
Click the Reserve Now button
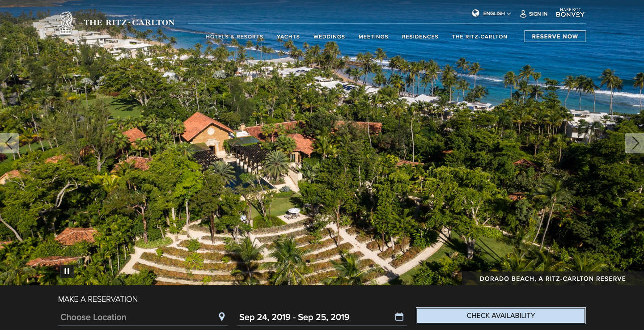pyautogui.click(x=555, y=36)
